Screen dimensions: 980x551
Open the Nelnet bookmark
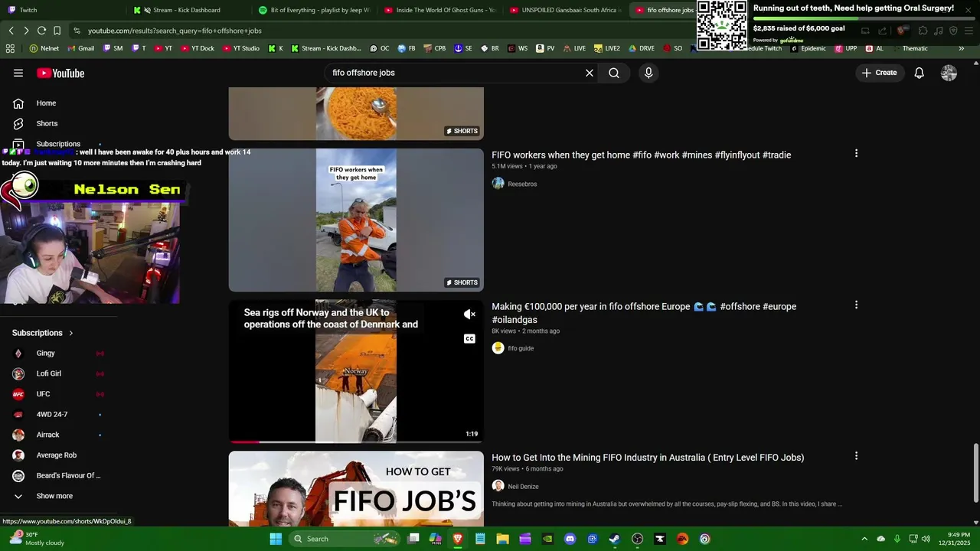click(x=44, y=48)
